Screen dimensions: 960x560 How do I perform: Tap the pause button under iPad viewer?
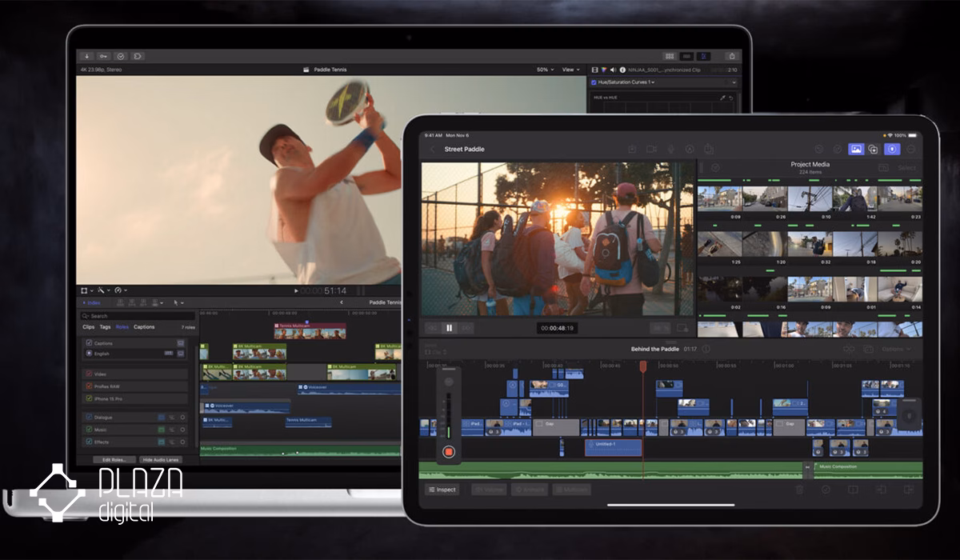(x=449, y=328)
